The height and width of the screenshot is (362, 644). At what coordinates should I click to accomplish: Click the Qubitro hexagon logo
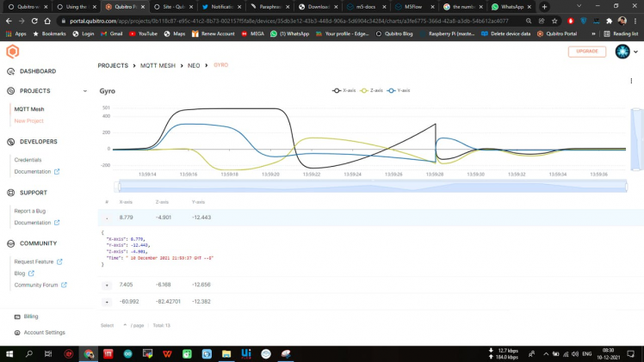pos(12,52)
